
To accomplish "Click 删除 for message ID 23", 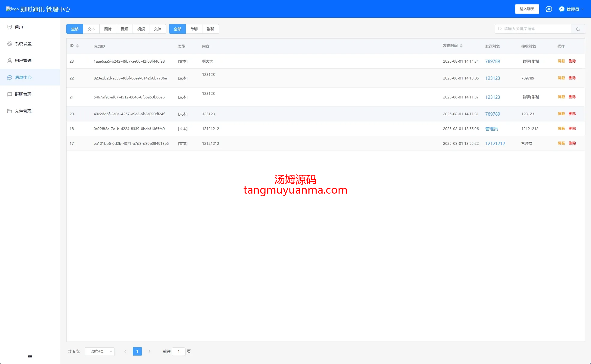I will click(x=572, y=61).
